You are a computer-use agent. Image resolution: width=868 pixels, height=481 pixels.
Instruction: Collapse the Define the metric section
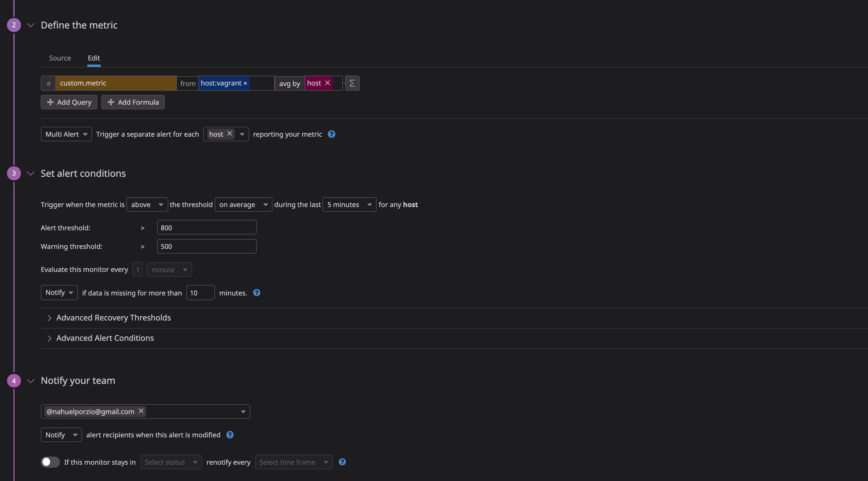[31, 25]
